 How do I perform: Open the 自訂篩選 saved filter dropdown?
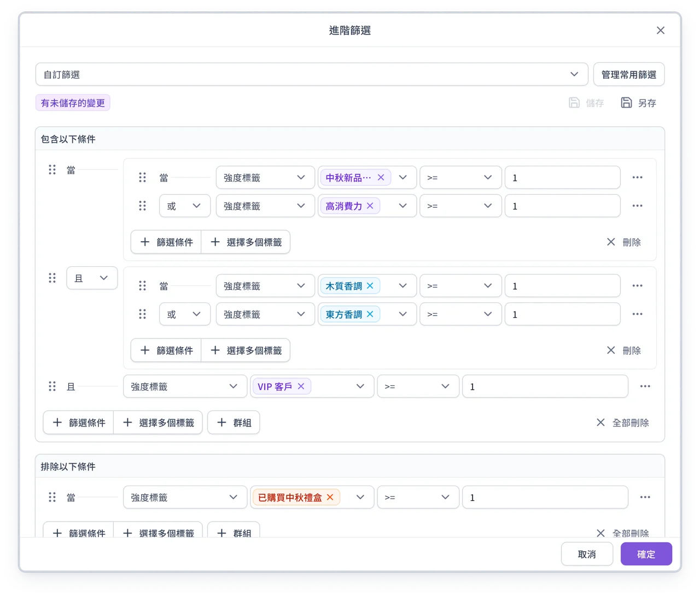pos(312,74)
